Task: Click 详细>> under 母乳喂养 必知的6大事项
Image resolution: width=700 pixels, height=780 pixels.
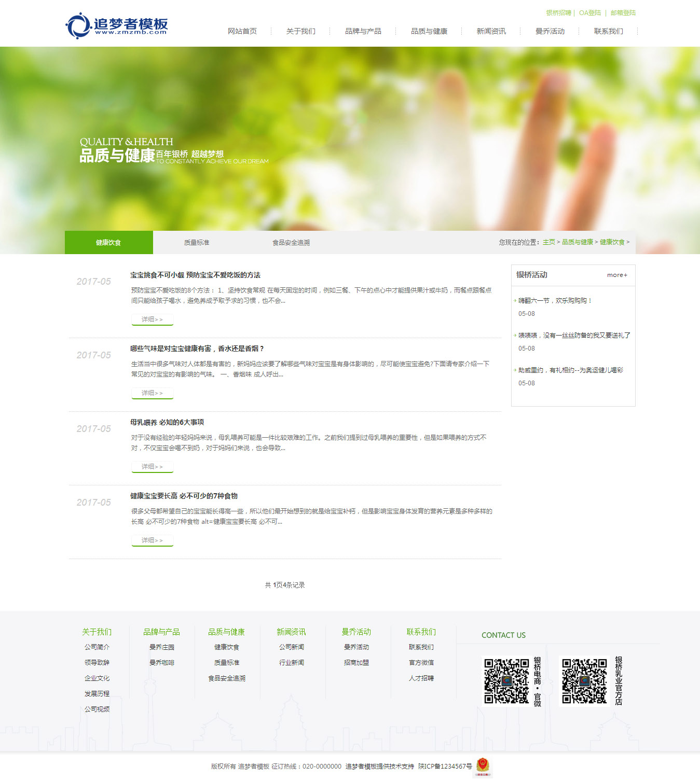Action: coord(152,467)
